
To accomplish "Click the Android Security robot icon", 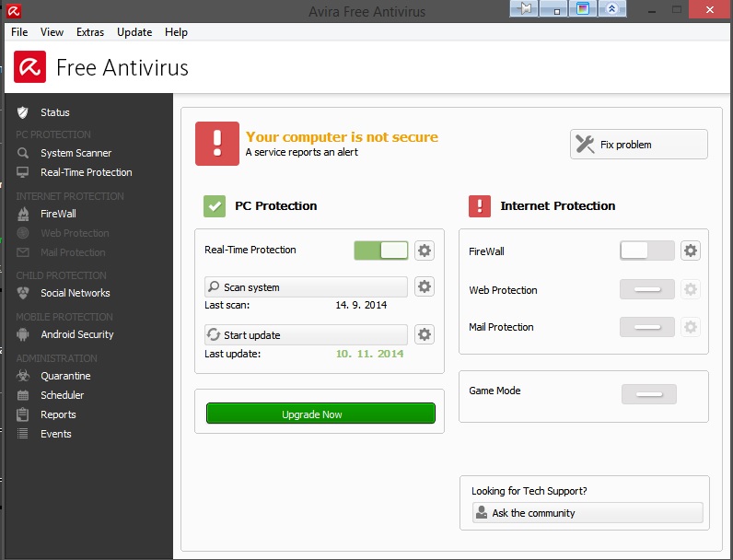I will pyautogui.click(x=22, y=334).
